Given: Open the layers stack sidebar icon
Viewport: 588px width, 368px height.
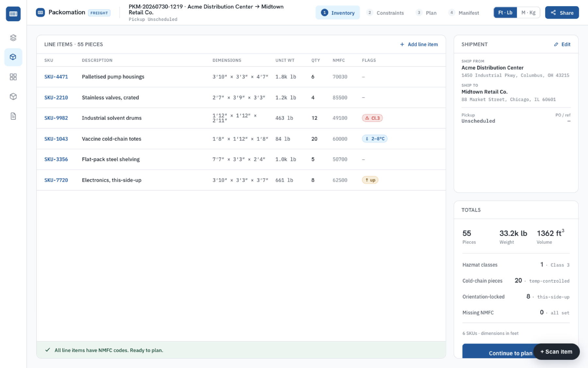Looking at the screenshot, I should click(x=13, y=38).
